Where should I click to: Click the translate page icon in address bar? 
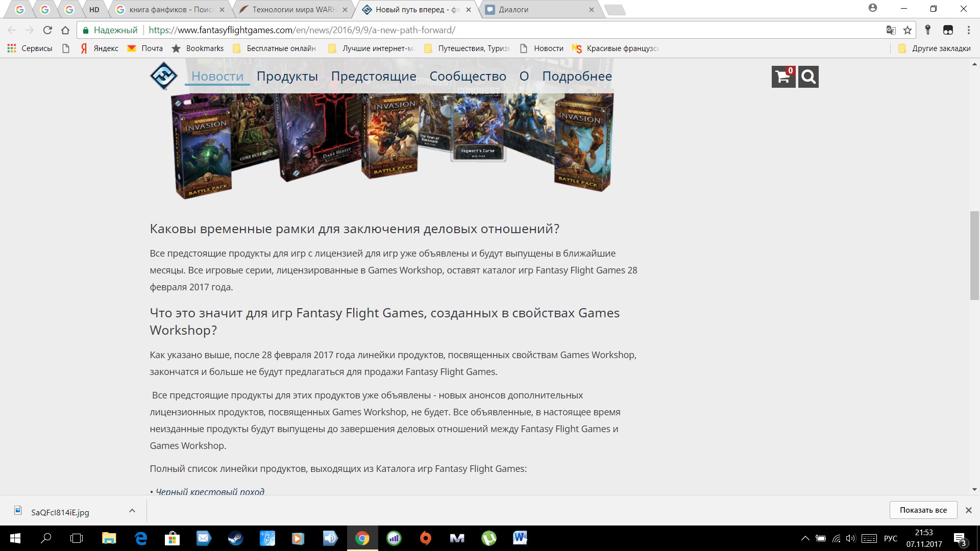pyautogui.click(x=891, y=30)
